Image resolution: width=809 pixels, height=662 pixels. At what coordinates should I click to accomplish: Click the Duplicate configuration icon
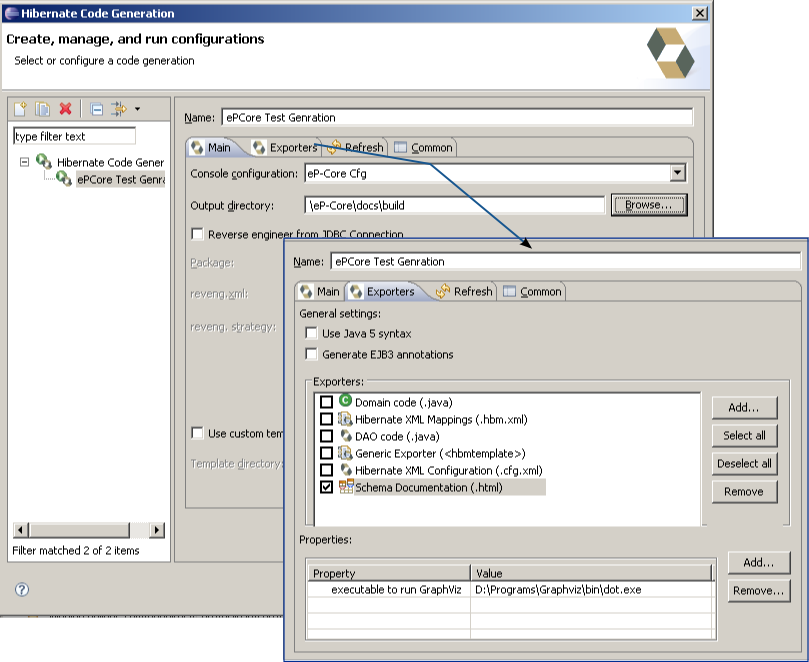[x=42, y=109]
